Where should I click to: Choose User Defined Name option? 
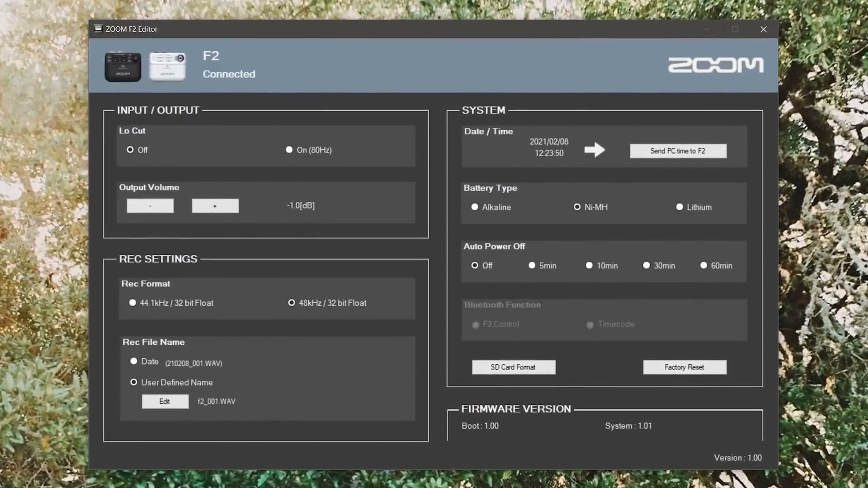171,382
